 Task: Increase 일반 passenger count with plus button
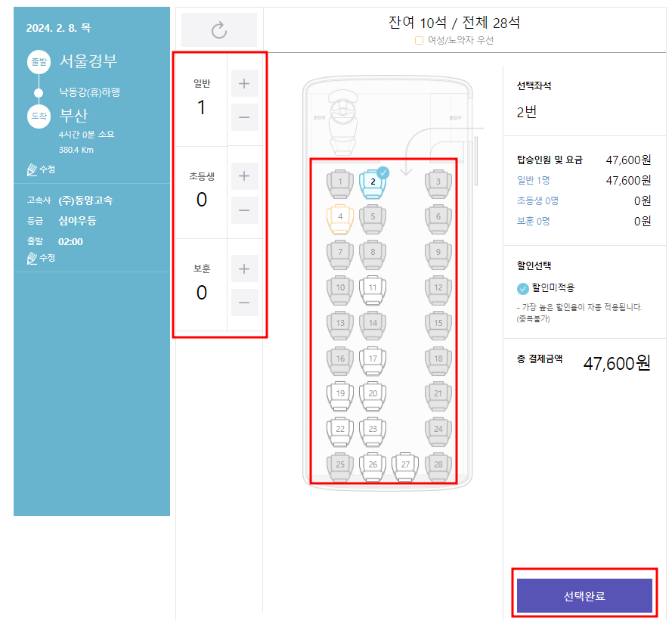click(244, 83)
